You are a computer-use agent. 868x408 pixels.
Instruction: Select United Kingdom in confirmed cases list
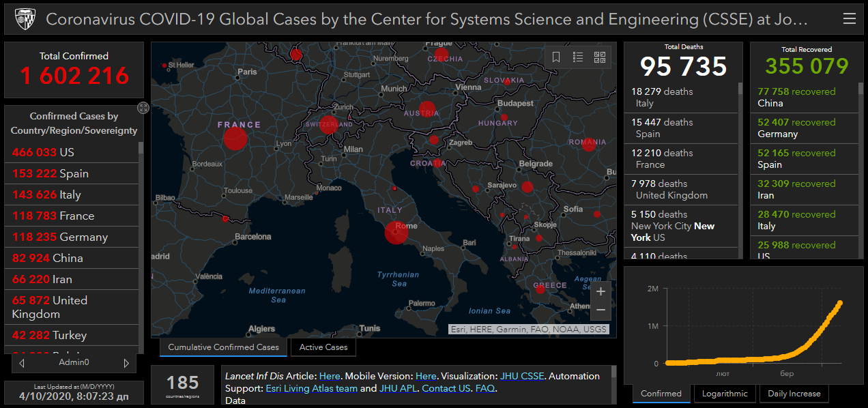click(x=72, y=307)
